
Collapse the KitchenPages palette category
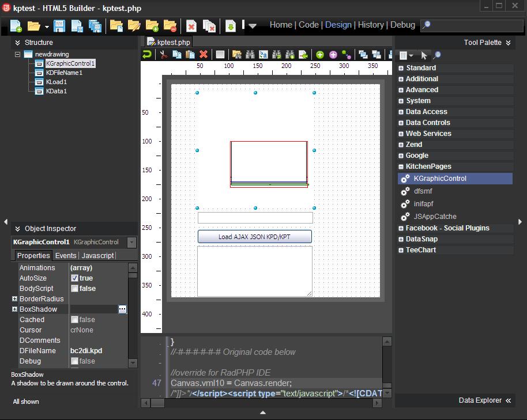[x=401, y=167]
